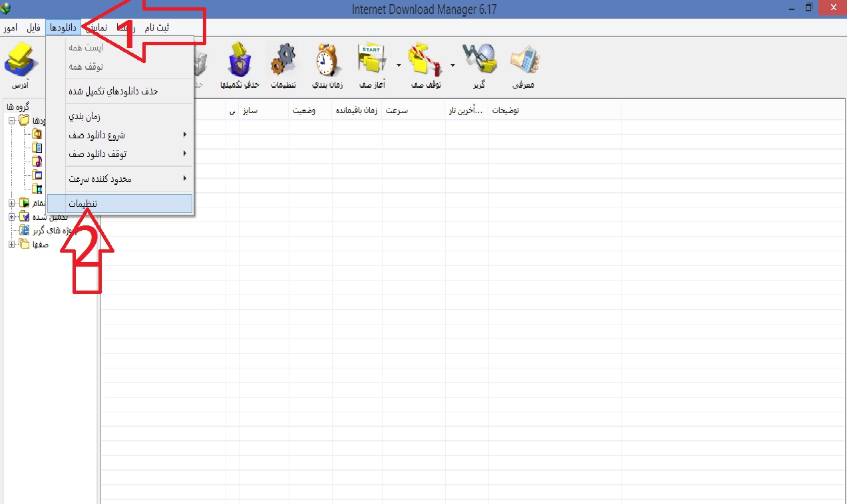Sort by the وضعیت column header

(x=310, y=110)
